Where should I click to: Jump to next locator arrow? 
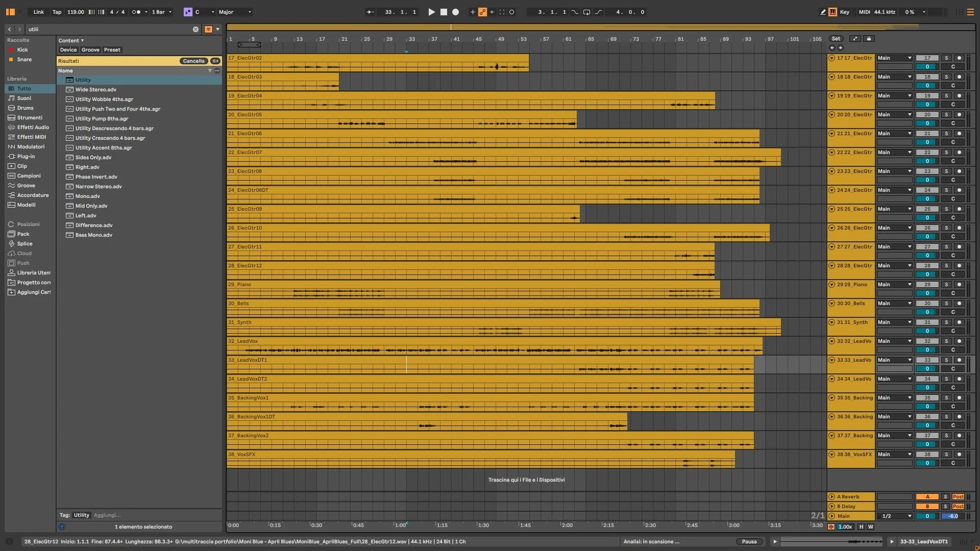[840, 47]
